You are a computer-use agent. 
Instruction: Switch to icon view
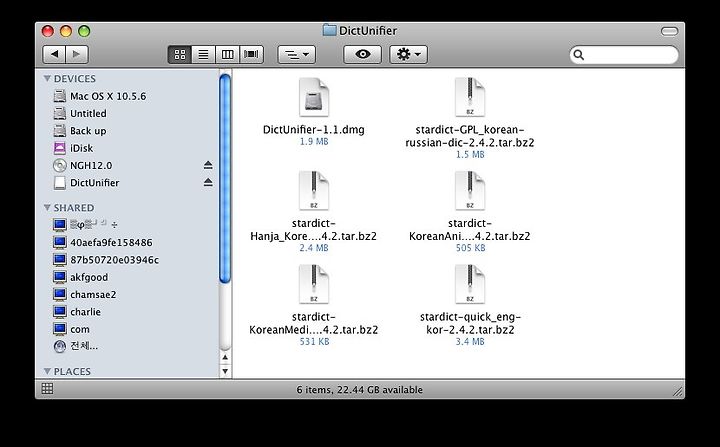(180, 55)
